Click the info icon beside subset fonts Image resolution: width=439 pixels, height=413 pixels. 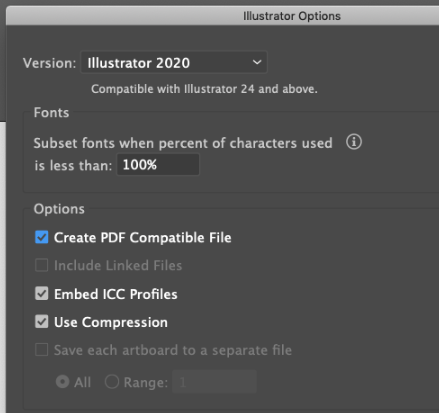(x=354, y=142)
